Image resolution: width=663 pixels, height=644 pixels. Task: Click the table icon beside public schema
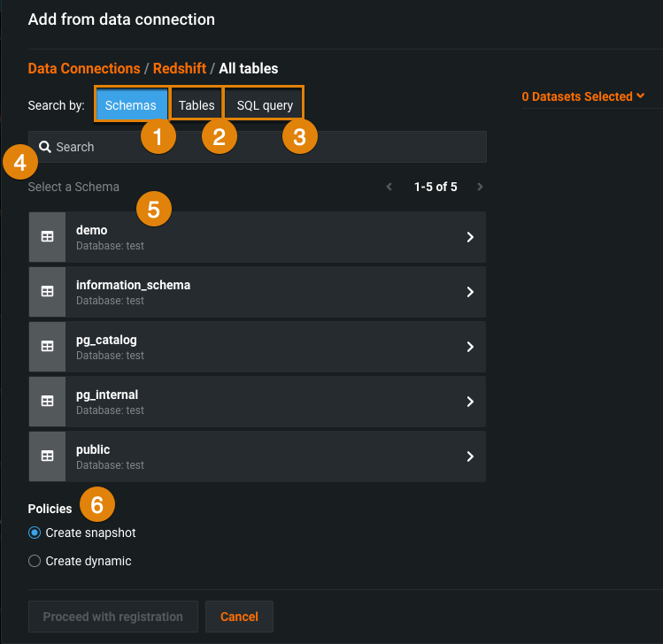(47, 456)
